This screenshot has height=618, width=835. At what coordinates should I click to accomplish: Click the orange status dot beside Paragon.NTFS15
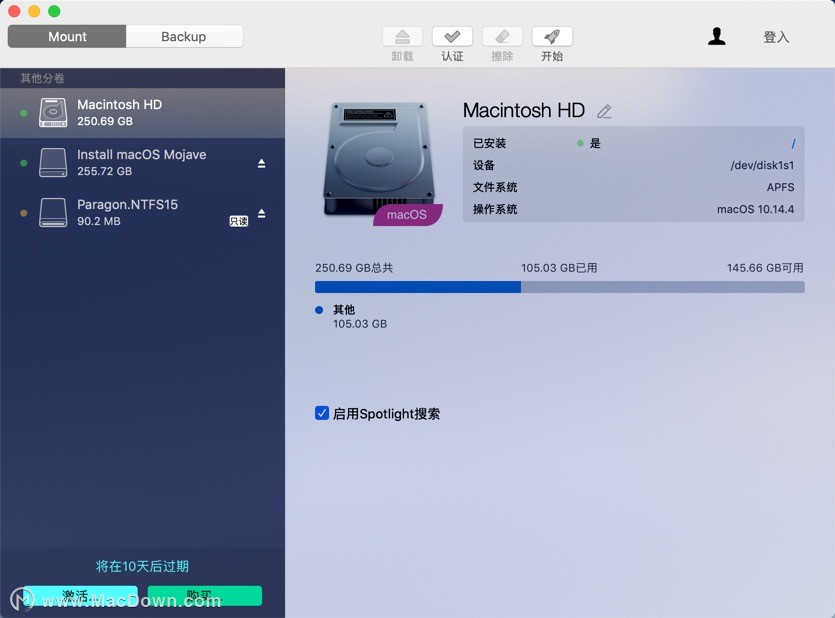click(23, 213)
